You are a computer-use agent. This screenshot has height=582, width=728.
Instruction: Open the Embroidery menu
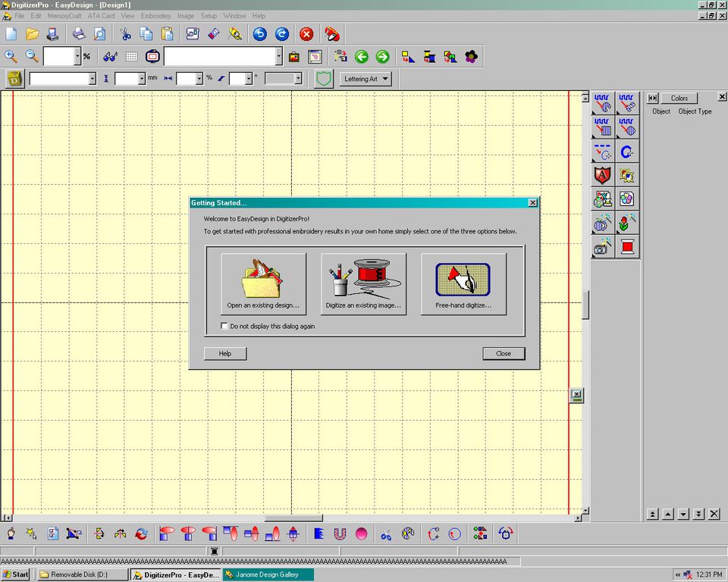click(x=156, y=16)
